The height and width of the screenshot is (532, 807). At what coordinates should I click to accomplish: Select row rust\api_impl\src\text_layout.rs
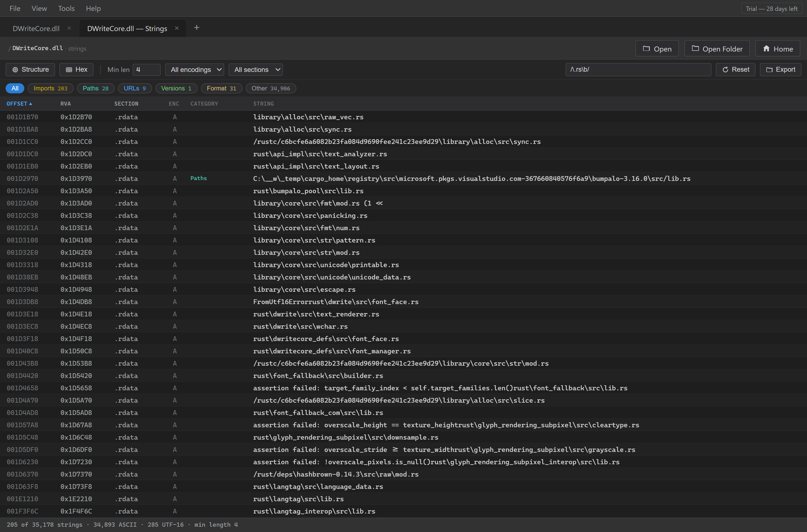[403, 166]
